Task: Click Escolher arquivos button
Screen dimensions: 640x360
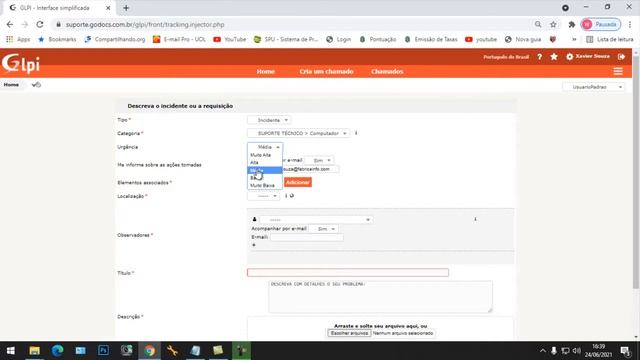Action: pyautogui.click(x=349, y=333)
